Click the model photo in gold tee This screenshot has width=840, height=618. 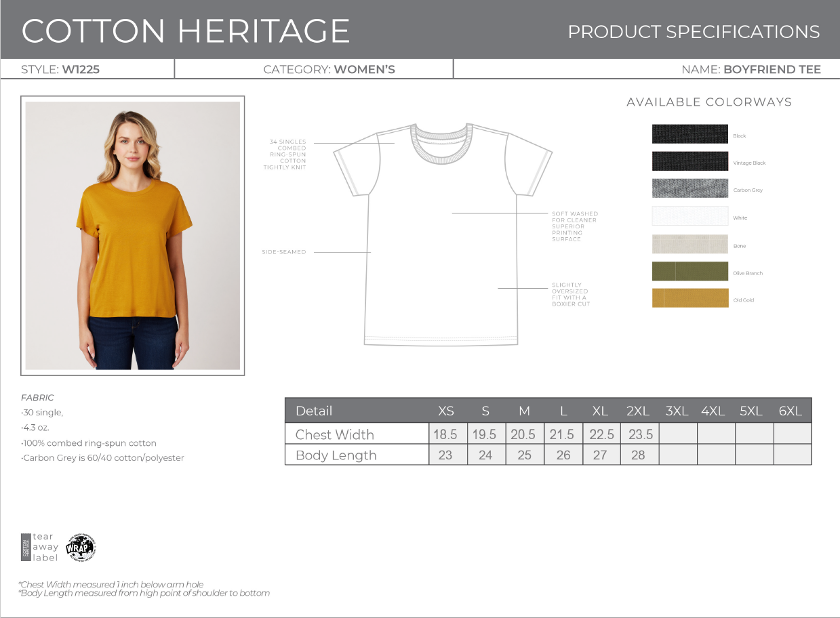[133, 236]
